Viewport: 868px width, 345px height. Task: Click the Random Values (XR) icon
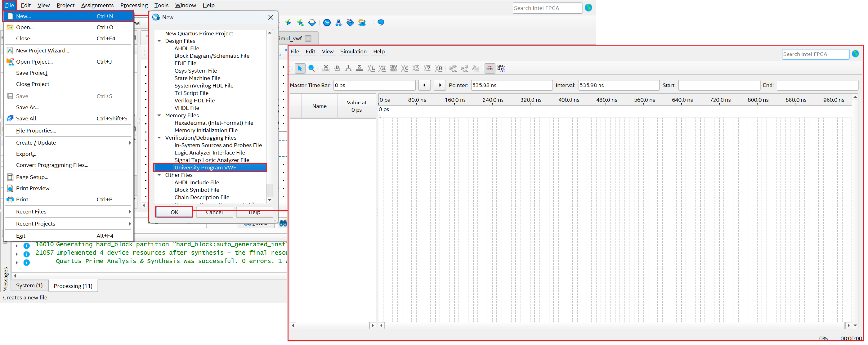coord(439,68)
